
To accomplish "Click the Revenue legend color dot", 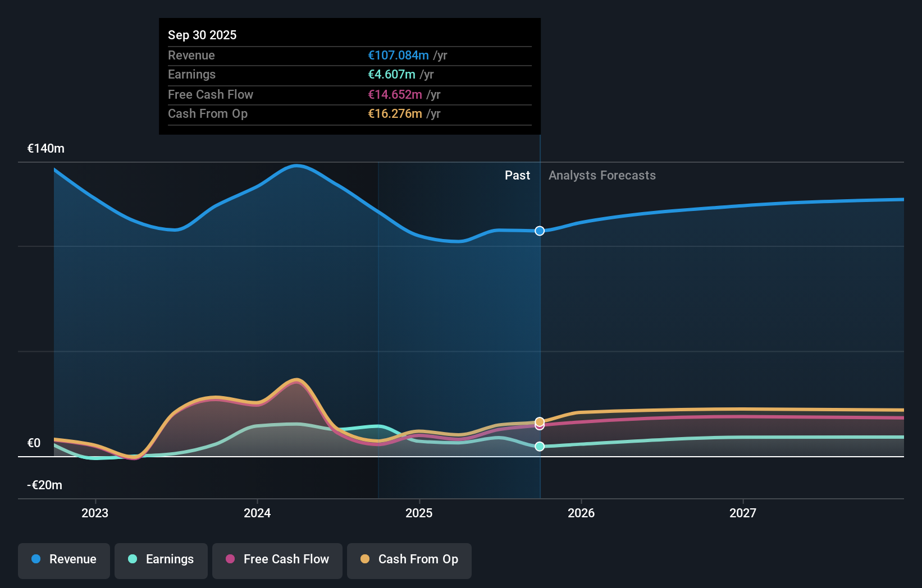I will tap(35, 559).
